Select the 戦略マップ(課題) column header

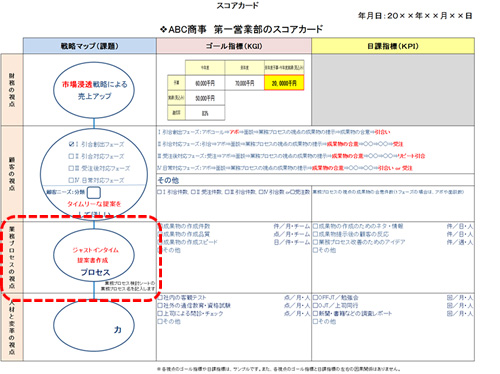click(90, 46)
